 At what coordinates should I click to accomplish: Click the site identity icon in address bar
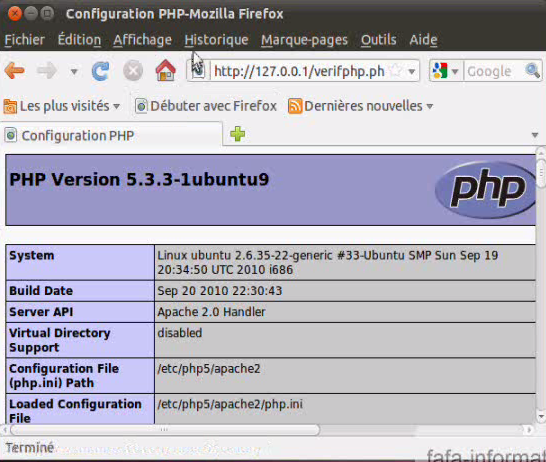[198, 71]
